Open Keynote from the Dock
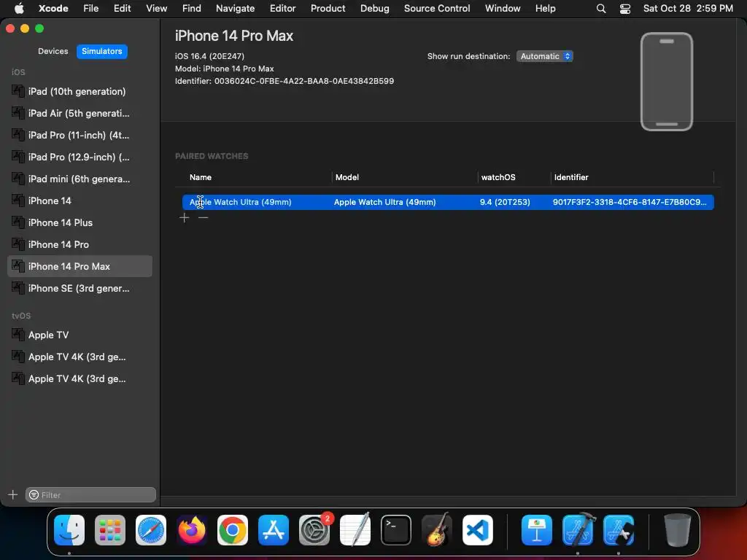747x560 pixels. pyautogui.click(x=537, y=530)
